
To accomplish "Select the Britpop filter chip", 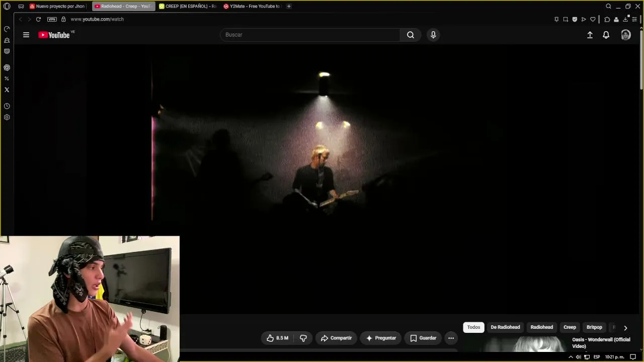I will [594, 327].
